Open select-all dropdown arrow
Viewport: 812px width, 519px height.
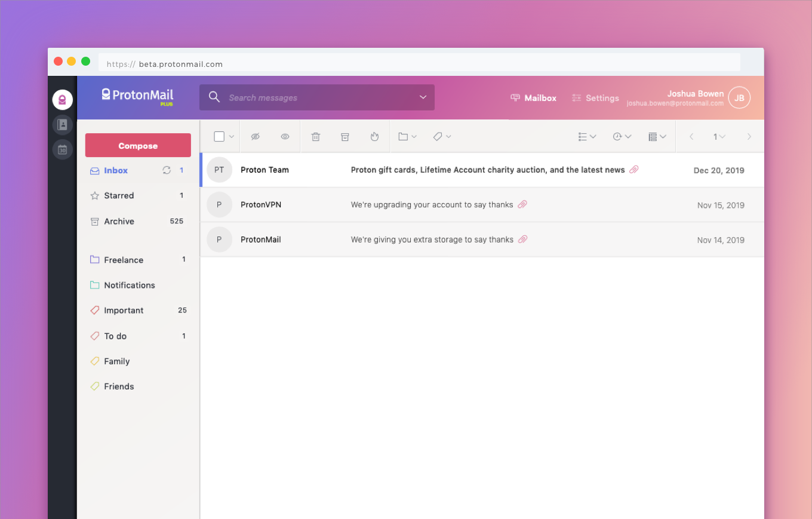point(232,137)
